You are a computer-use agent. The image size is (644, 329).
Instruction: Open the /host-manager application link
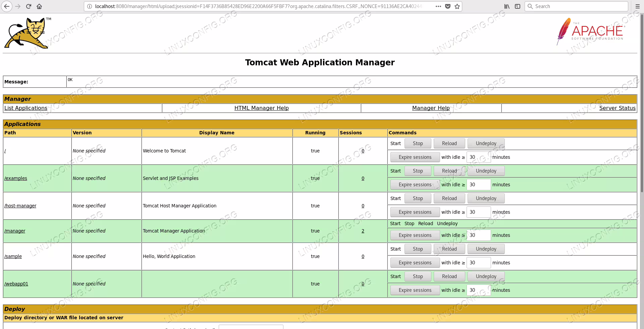point(20,206)
